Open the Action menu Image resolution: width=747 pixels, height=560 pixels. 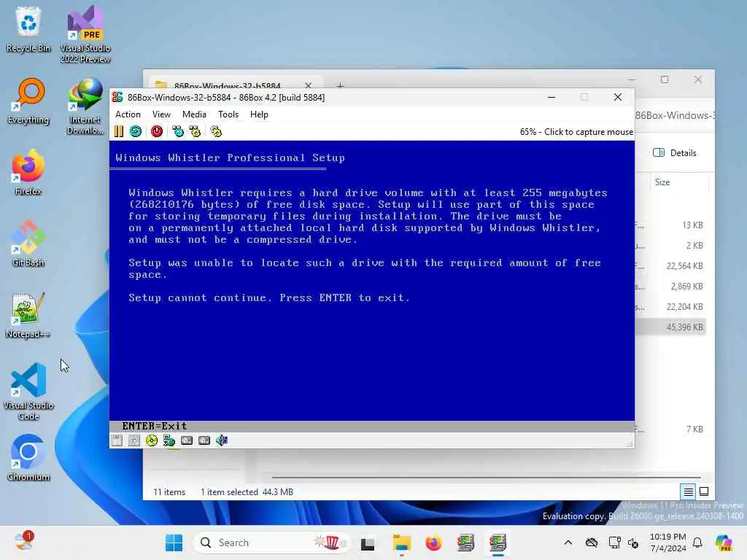(x=128, y=114)
